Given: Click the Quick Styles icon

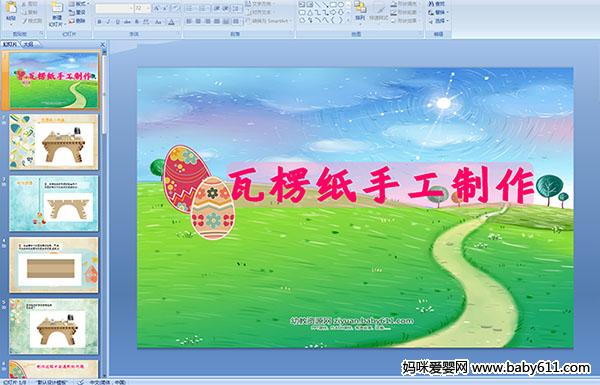Looking at the screenshot, I should pos(379,11).
